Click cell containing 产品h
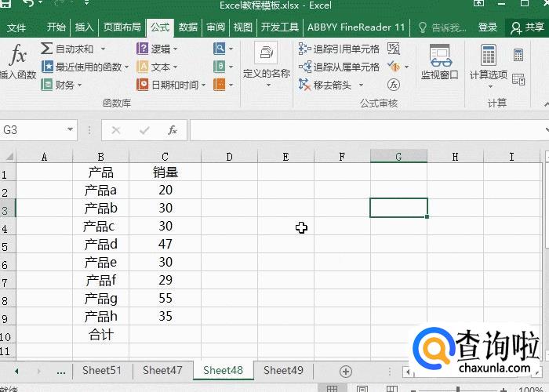This screenshot has width=549, height=392. [101, 317]
